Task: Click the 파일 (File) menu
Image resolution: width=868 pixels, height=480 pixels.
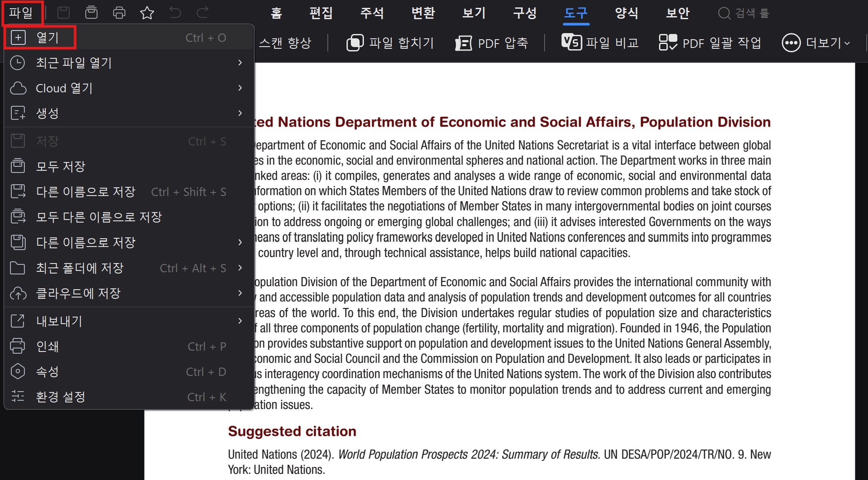Action: 21,13
